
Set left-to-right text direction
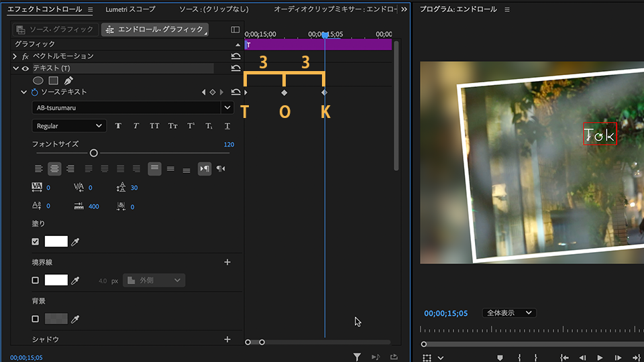[x=205, y=169]
